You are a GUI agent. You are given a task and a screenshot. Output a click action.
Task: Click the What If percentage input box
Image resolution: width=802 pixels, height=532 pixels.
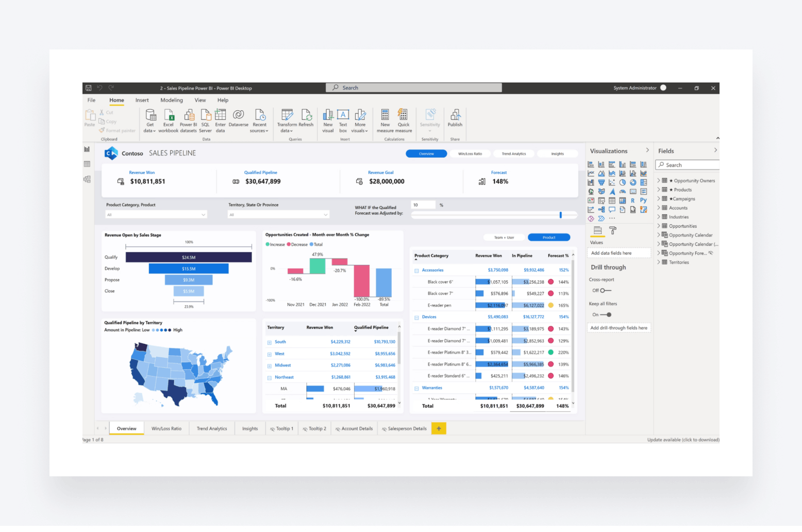423,205
